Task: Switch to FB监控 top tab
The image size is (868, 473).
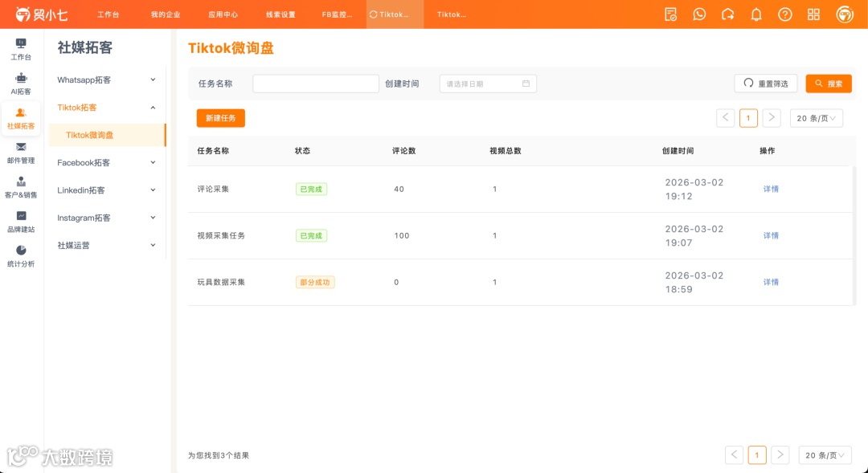Action: pos(337,14)
